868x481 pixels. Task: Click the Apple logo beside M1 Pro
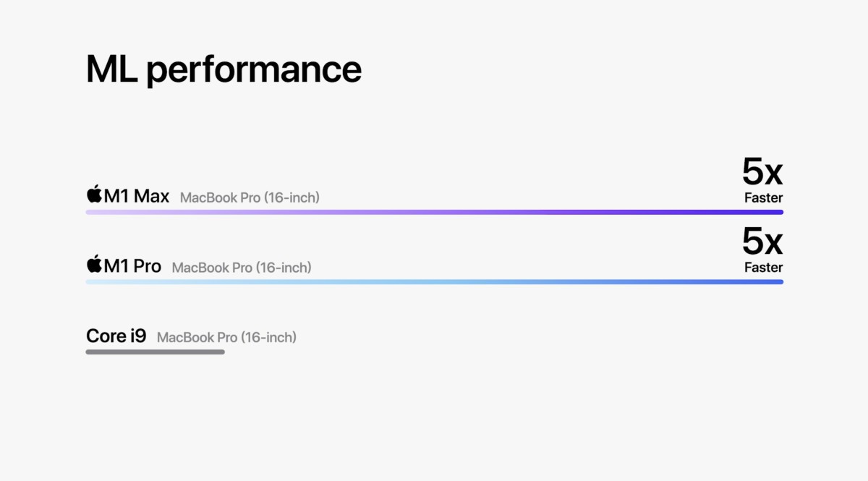[x=94, y=264]
